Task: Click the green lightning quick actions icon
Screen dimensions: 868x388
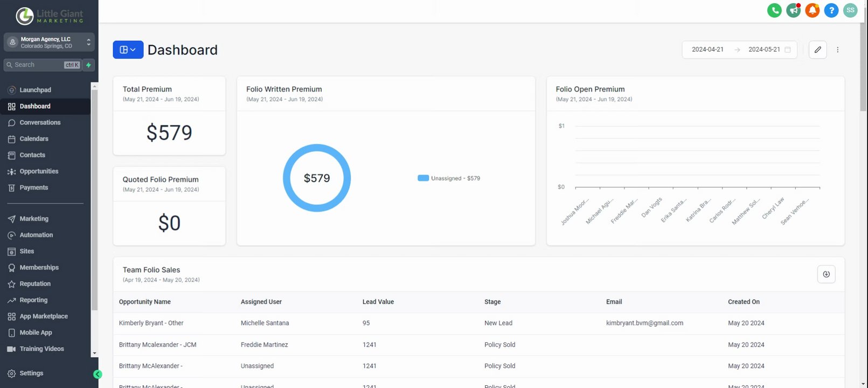Action: tap(88, 65)
